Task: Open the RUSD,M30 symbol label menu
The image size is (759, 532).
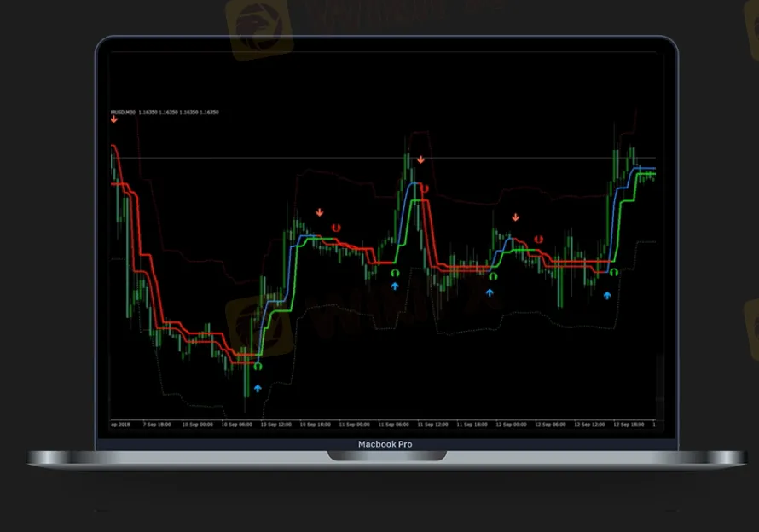Action: click(124, 112)
